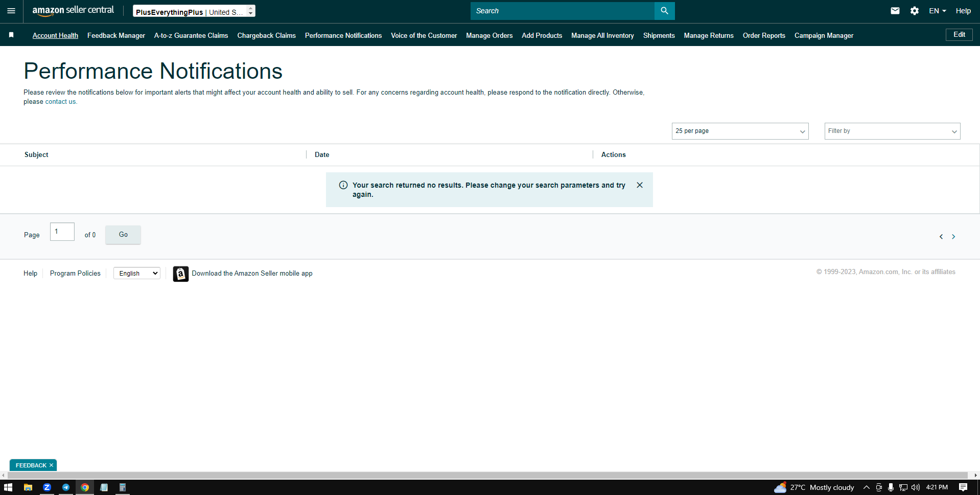Open Chargeback Claims
Image resolution: width=980 pixels, height=495 pixels.
(x=266, y=35)
